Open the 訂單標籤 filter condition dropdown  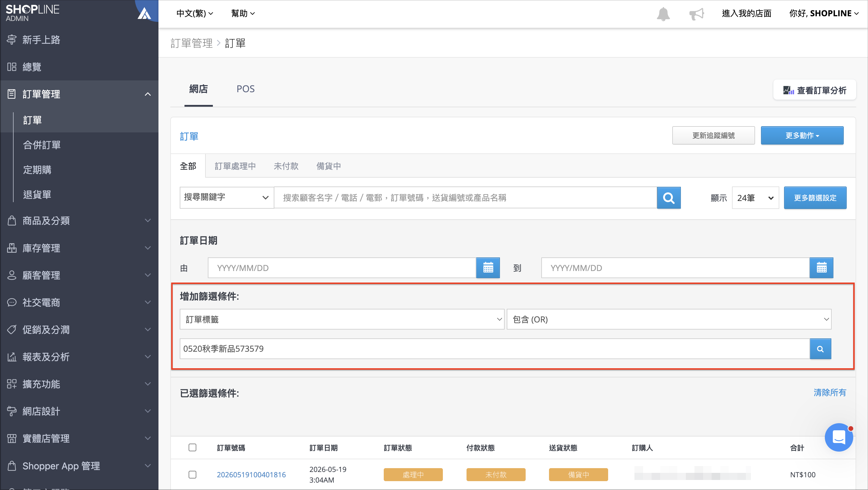tap(342, 319)
